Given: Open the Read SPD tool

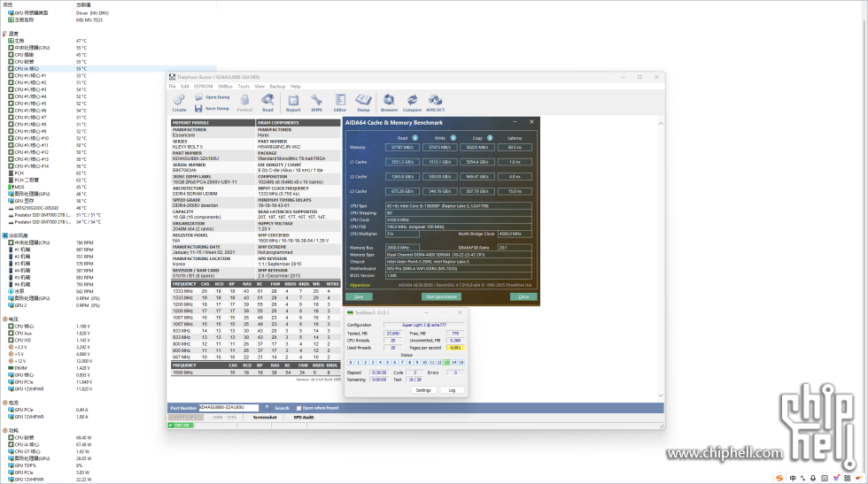Looking at the screenshot, I should [x=267, y=103].
